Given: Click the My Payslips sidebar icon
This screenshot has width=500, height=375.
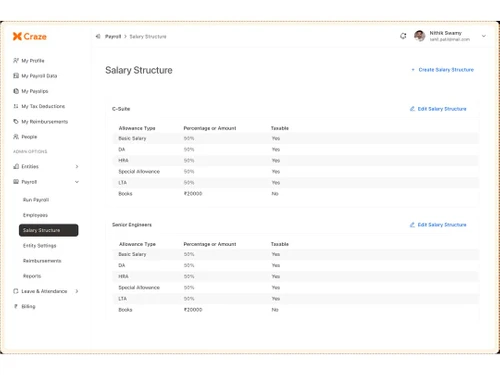Looking at the screenshot, I should click(16, 91).
